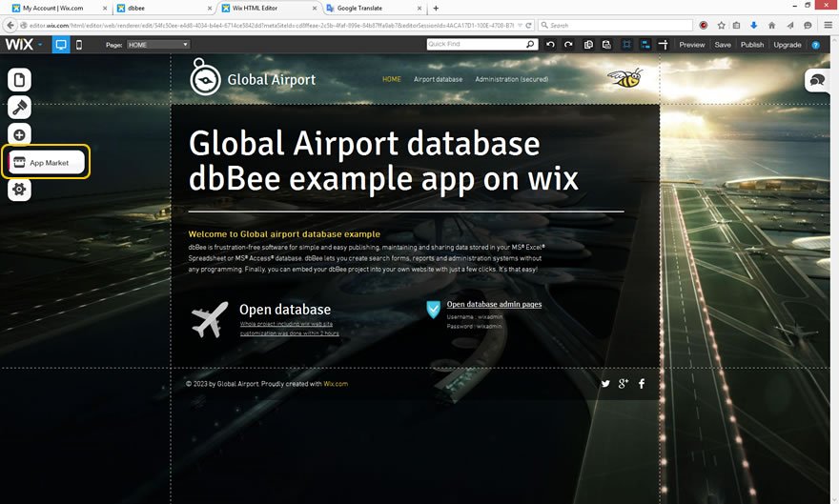
Task: Switch to the Google Translate browser tab
Action: tap(359, 8)
